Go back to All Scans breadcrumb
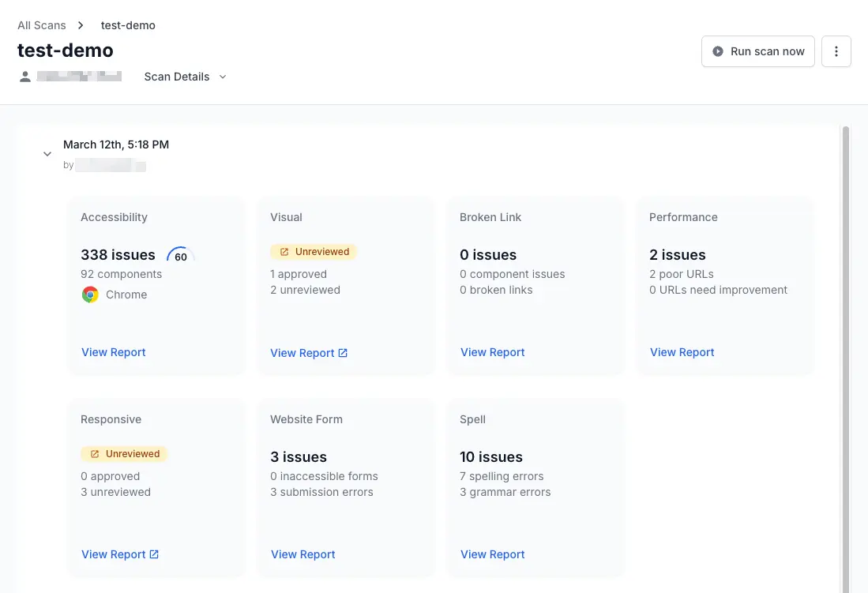This screenshot has width=868, height=593. pos(42,25)
